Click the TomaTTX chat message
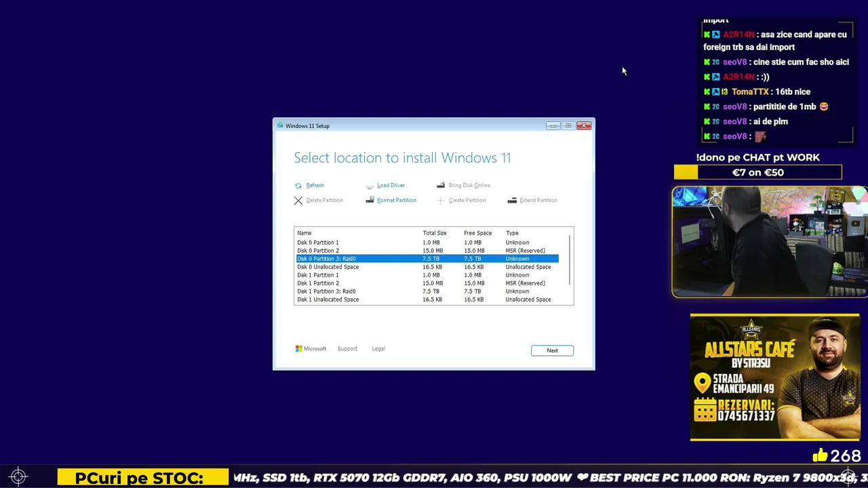This screenshot has height=488, width=868. point(757,91)
